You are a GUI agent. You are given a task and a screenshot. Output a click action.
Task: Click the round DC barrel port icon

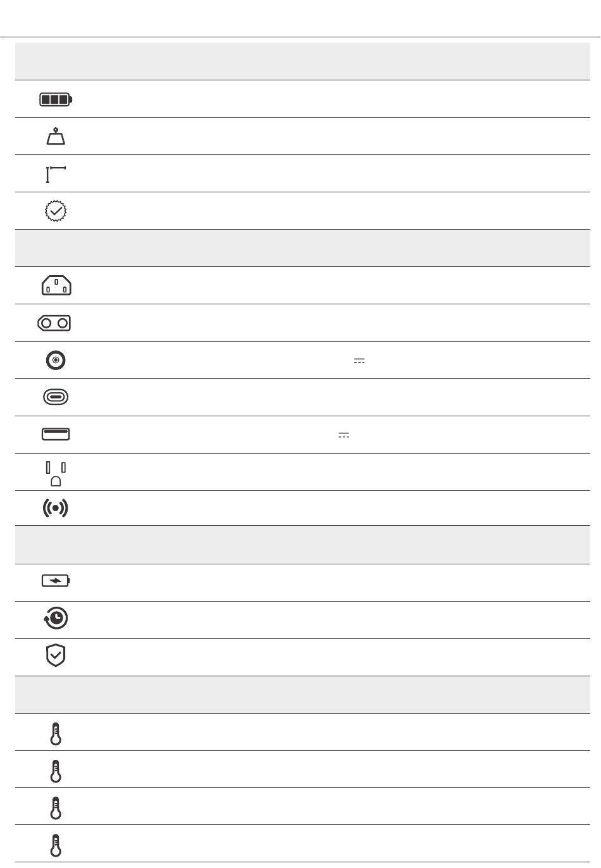(56, 360)
